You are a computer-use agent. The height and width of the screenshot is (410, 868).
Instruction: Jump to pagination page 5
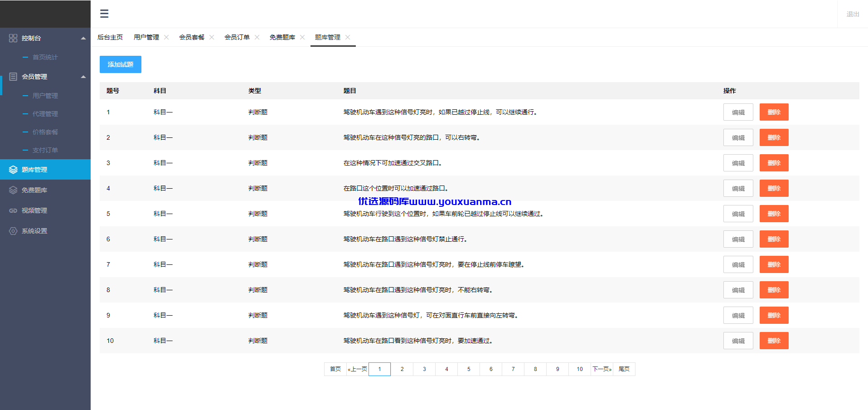469,369
